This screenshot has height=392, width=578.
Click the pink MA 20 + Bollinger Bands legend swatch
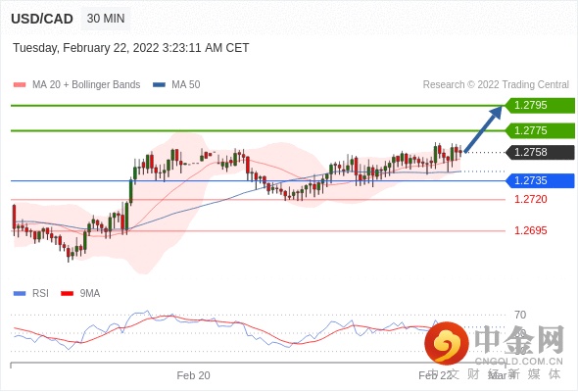20,85
